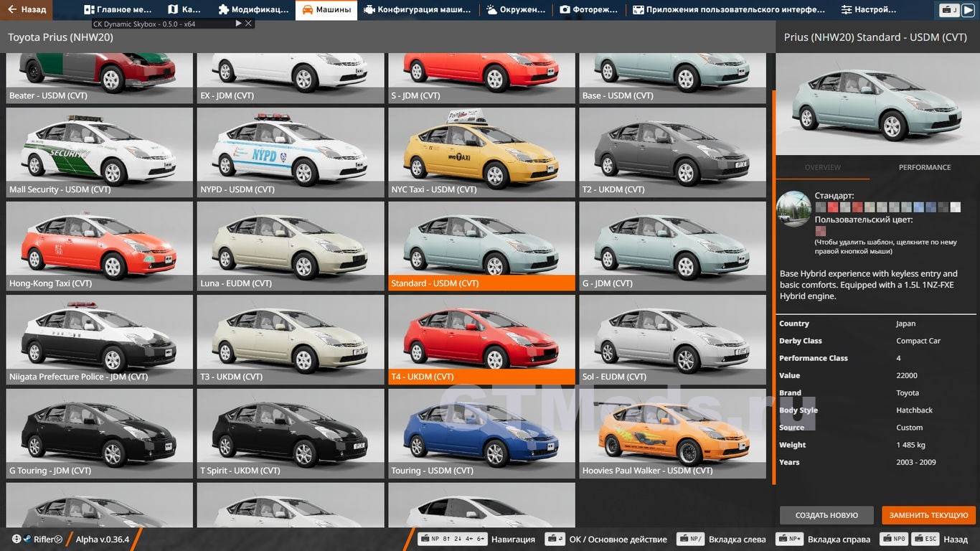980x551 pixels.
Task: Select the Touring - USDM (CVT) config
Action: coord(481,433)
